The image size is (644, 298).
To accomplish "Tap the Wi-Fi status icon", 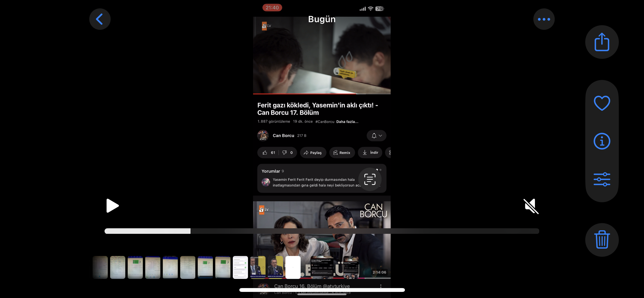I will pos(371,9).
